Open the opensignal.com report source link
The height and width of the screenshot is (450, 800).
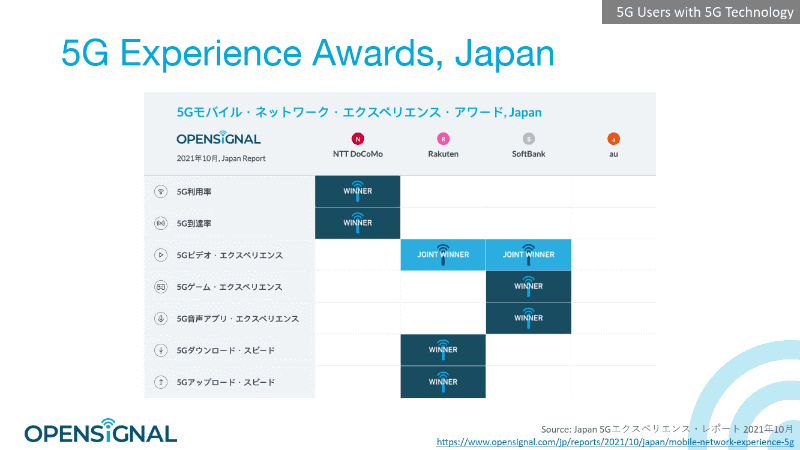(x=615, y=442)
